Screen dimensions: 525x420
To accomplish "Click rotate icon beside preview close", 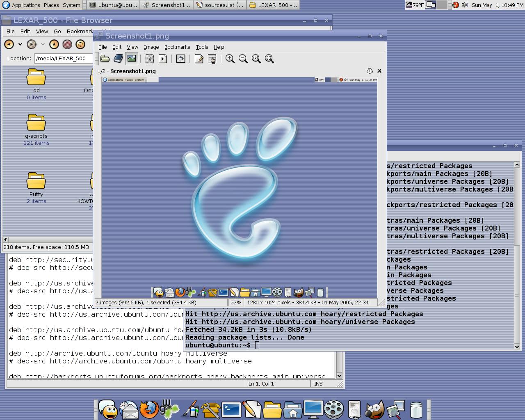I will coord(370,71).
